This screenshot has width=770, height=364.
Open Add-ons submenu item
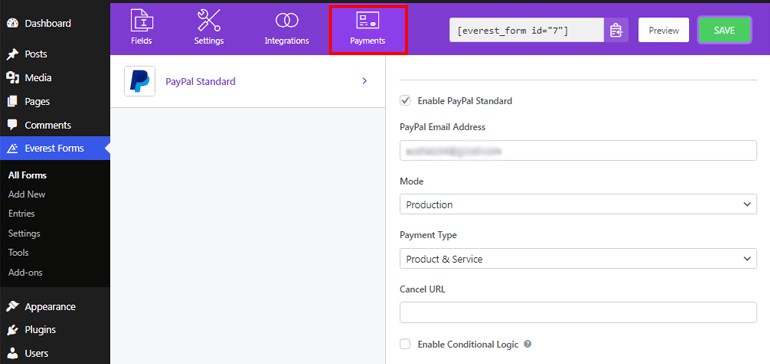(x=25, y=272)
